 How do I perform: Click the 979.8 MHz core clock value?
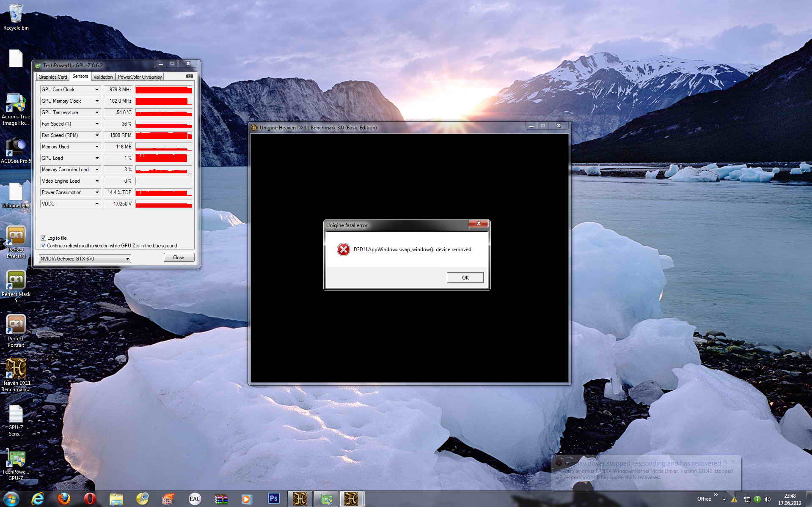click(118, 90)
